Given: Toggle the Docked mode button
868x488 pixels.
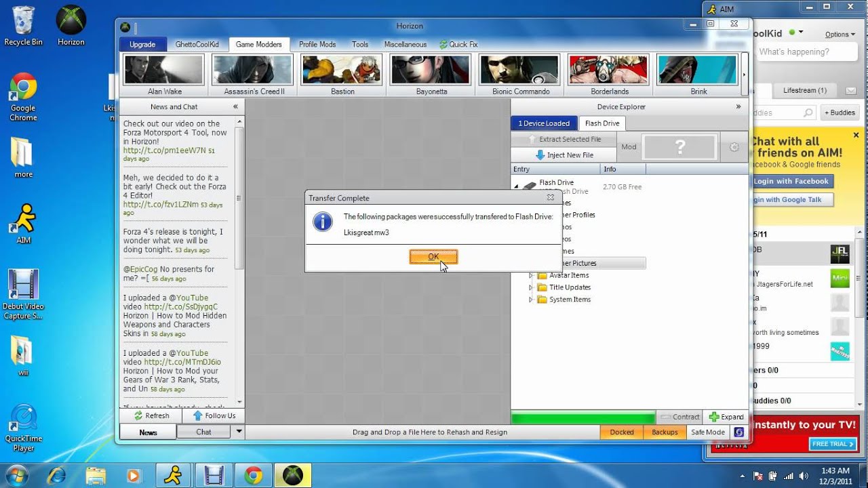Looking at the screenshot, I should [622, 432].
